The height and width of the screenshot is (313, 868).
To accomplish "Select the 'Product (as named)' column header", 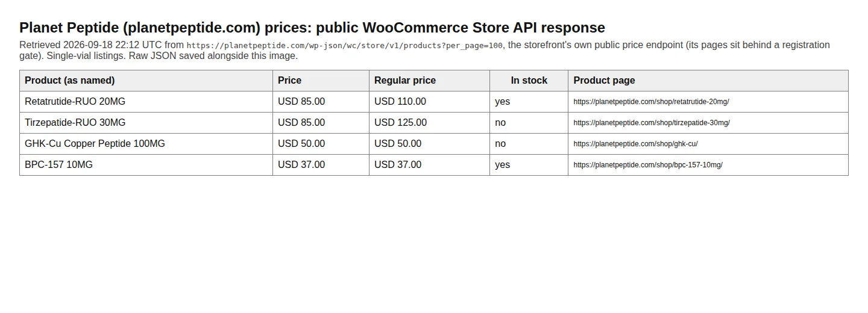I will click(x=146, y=81).
